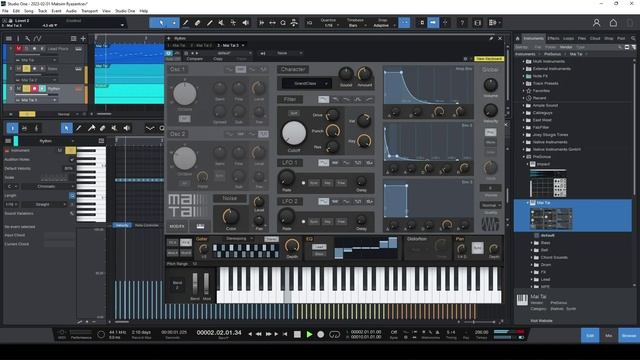Click the Copy button in plugin header
This screenshot has height=360, width=640.
coord(218,59)
